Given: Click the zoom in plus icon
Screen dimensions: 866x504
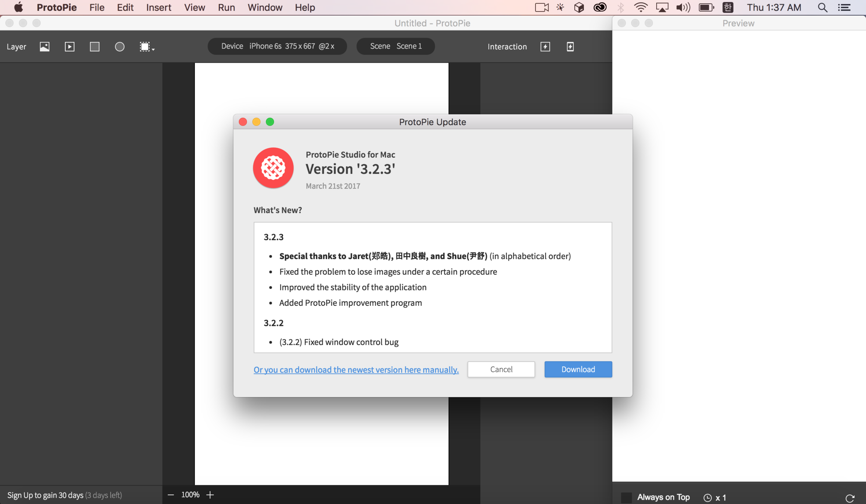Looking at the screenshot, I should pyautogui.click(x=210, y=495).
